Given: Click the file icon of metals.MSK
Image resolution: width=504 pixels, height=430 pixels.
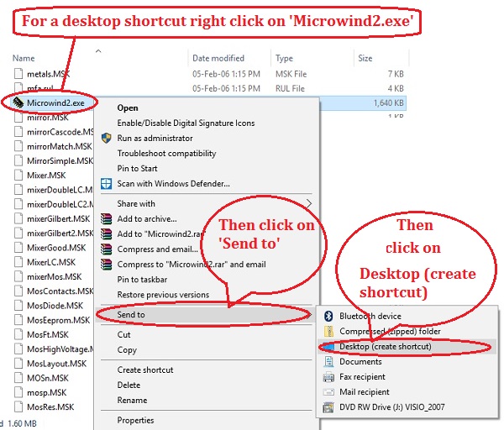Looking at the screenshot, I should point(18,74).
